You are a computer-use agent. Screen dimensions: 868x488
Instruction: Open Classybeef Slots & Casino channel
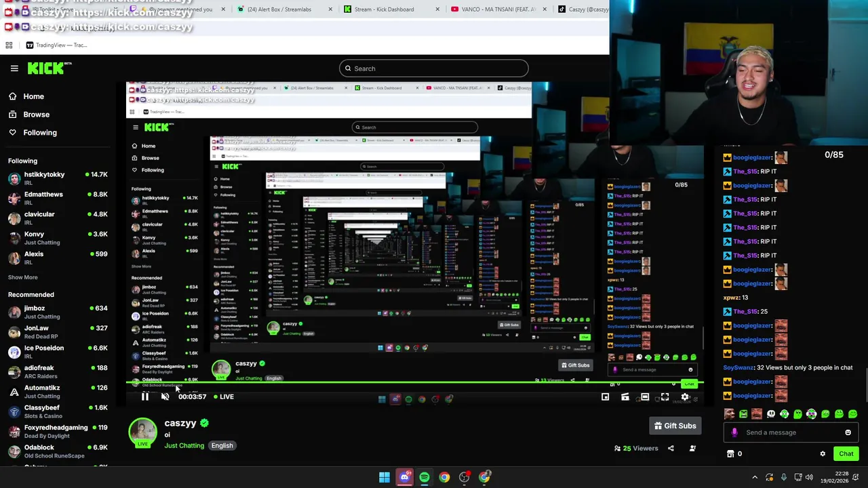coord(58,411)
